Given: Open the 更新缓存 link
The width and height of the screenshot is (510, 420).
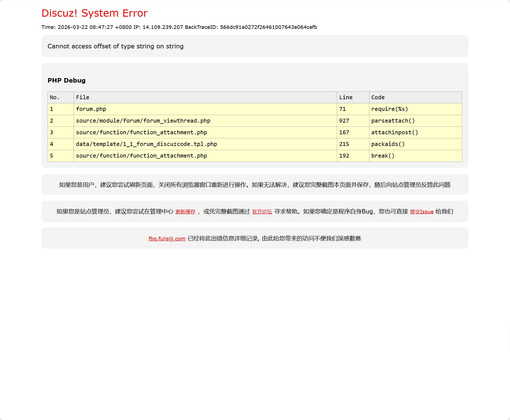Looking at the screenshot, I should [185, 212].
